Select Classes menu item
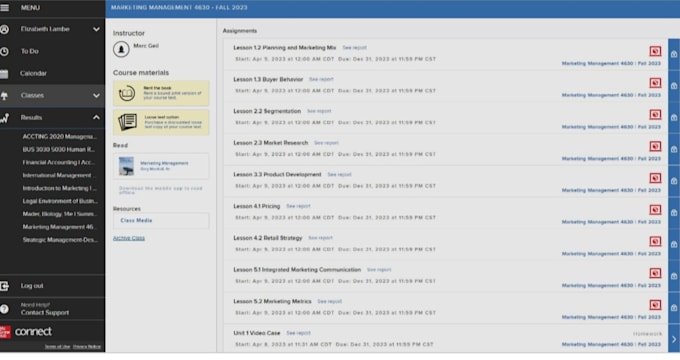 coord(33,95)
